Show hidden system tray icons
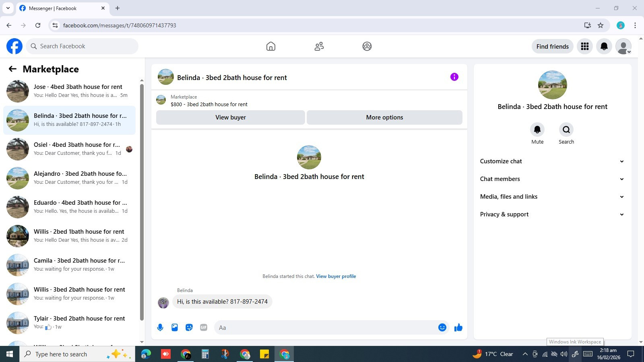Viewport: 644px width, 362px height. [525, 354]
